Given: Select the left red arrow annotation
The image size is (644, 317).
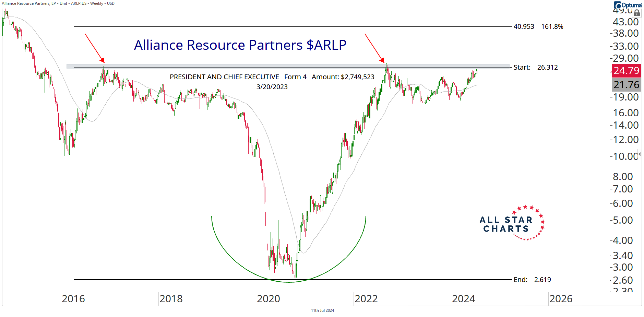Looking at the screenshot, I should coord(94,48).
